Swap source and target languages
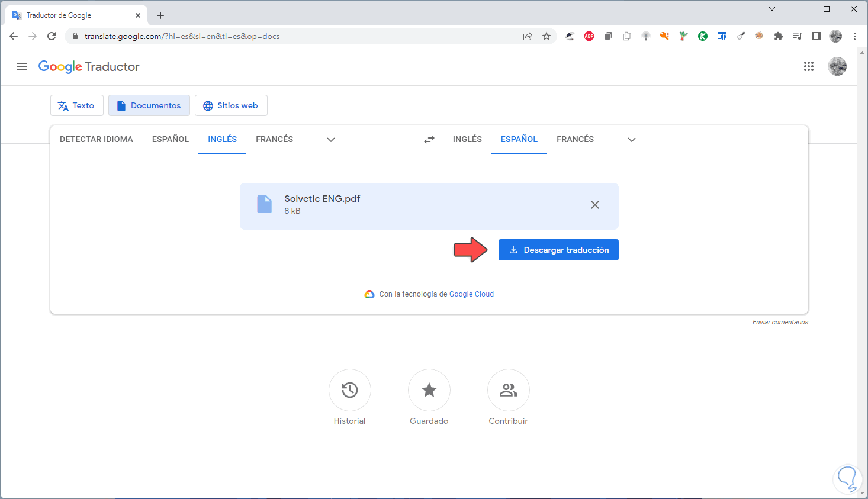Image resolution: width=868 pixels, height=499 pixels. click(429, 140)
